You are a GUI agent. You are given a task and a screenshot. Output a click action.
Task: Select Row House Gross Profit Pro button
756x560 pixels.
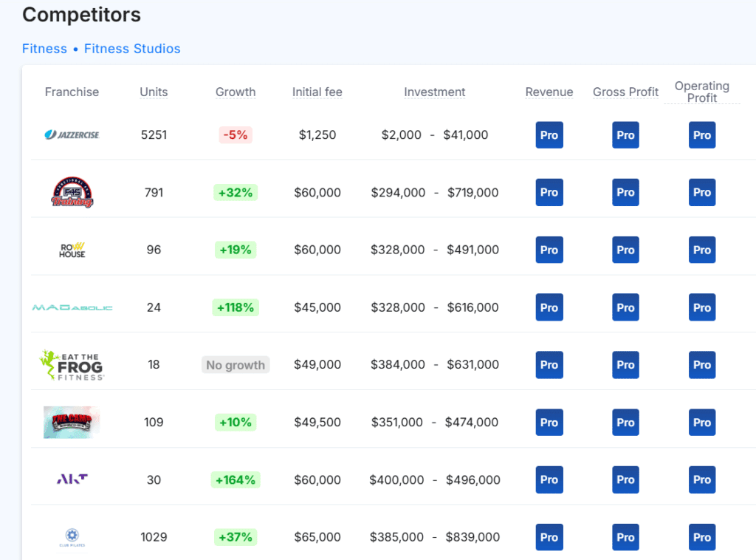point(625,250)
